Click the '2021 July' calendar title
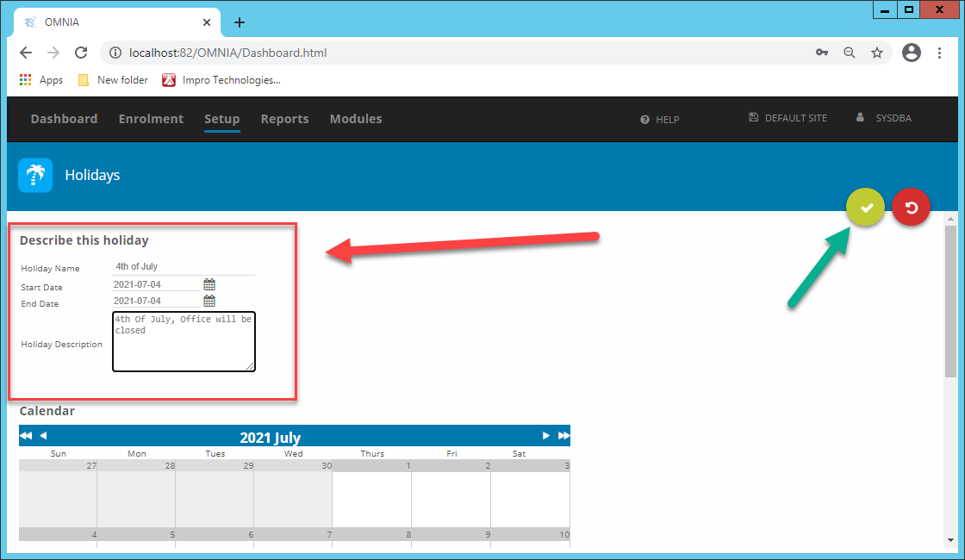The height and width of the screenshot is (560, 965). point(271,438)
